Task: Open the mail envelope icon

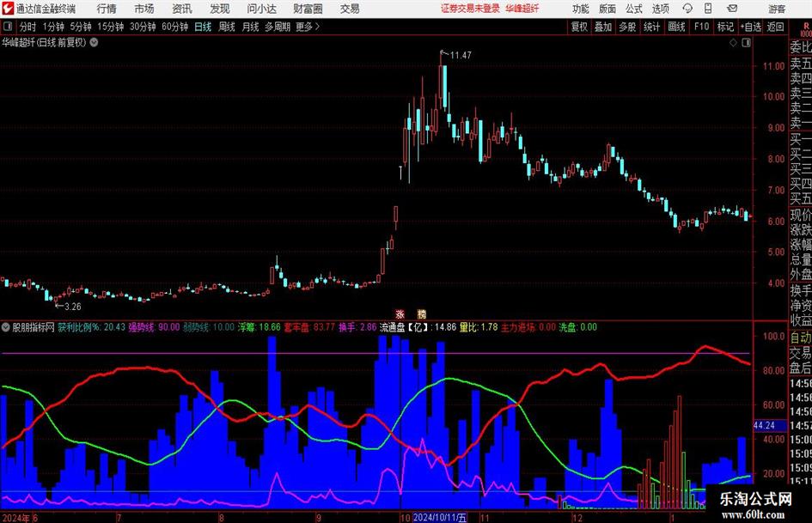Action: coord(732,9)
